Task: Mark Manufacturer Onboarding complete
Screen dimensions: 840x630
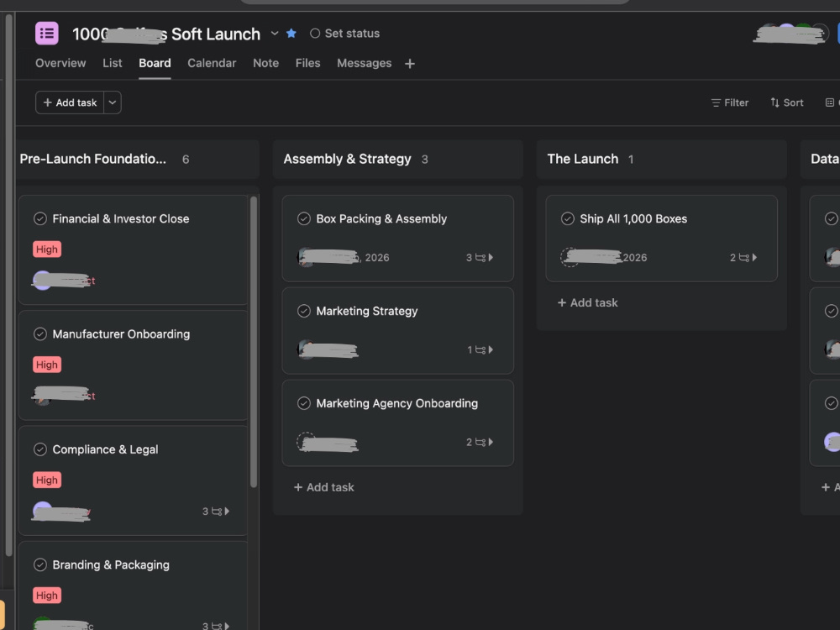Action: [x=40, y=333]
